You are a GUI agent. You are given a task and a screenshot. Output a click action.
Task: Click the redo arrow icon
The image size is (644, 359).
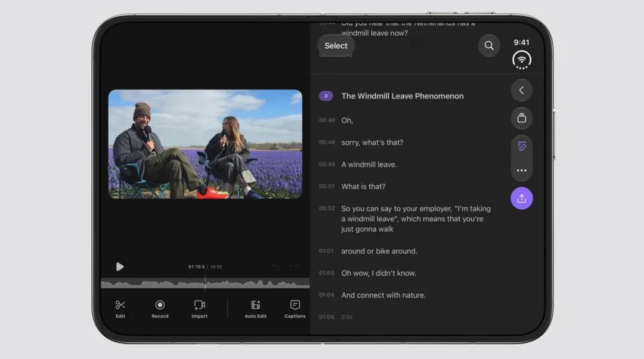tap(294, 267)
